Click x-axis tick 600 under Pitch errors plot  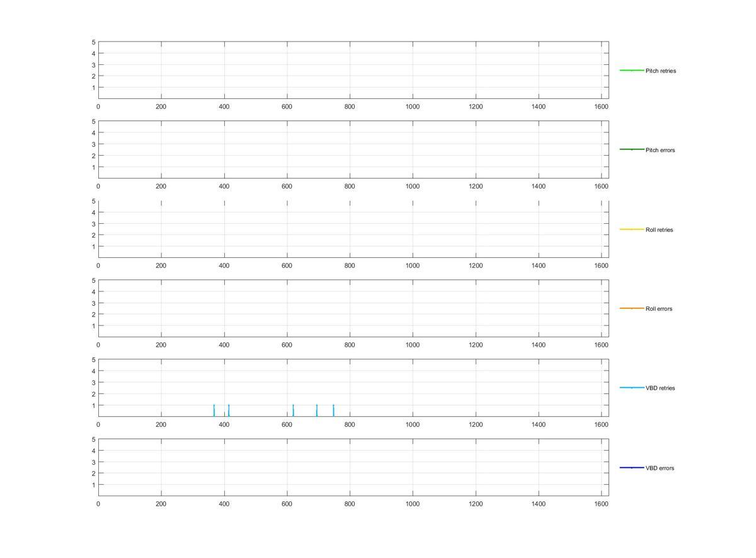(287, 186)
